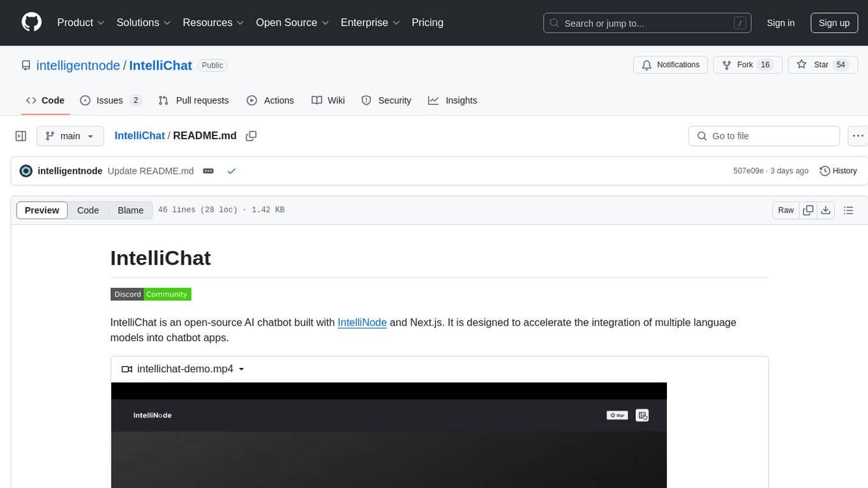
Task: Switch to the Code tab
Action: (45, 100)
